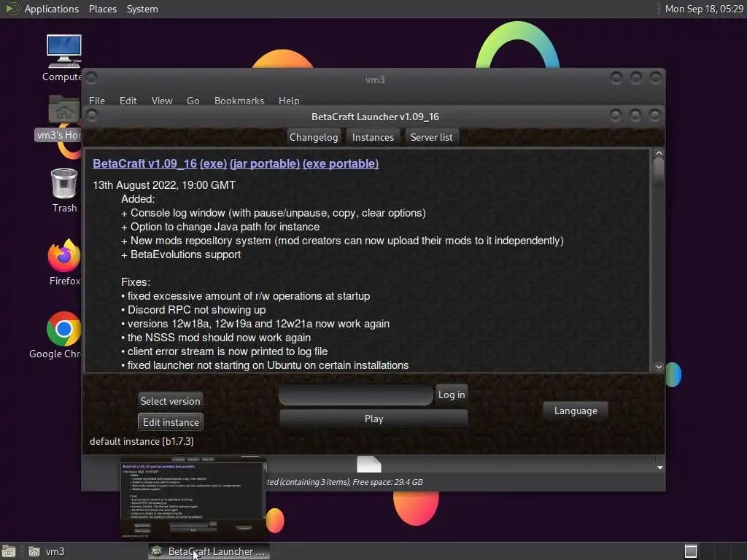Focus the username input field
Viewport: 747px width, 560px height.
coord(356,395)
